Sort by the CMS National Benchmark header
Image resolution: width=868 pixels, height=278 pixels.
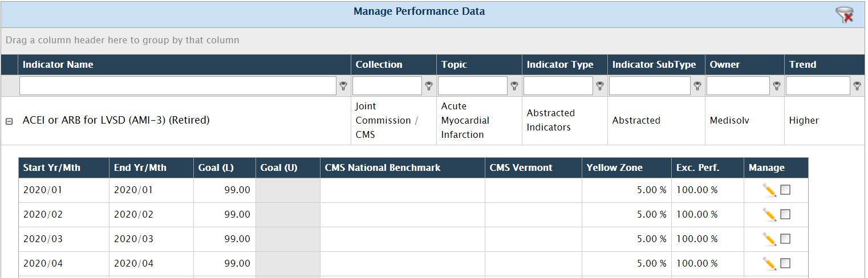tap(383, 167)
